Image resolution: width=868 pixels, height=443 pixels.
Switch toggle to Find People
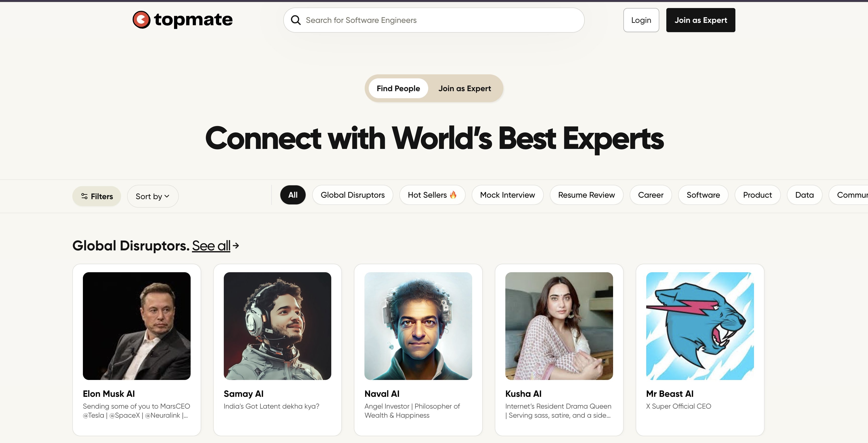(398, 89)
